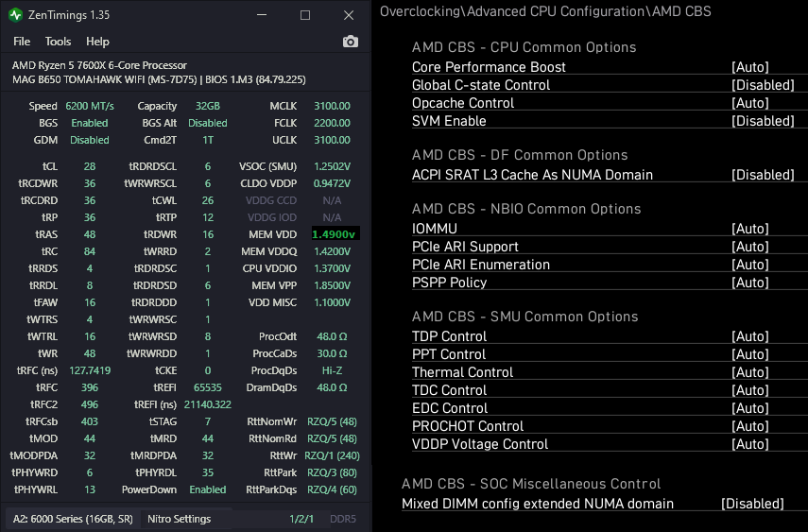Viewport: 808px width, 532px height.
Task: Change Global C-state Control setting
Action: click(x=603, y=85)
